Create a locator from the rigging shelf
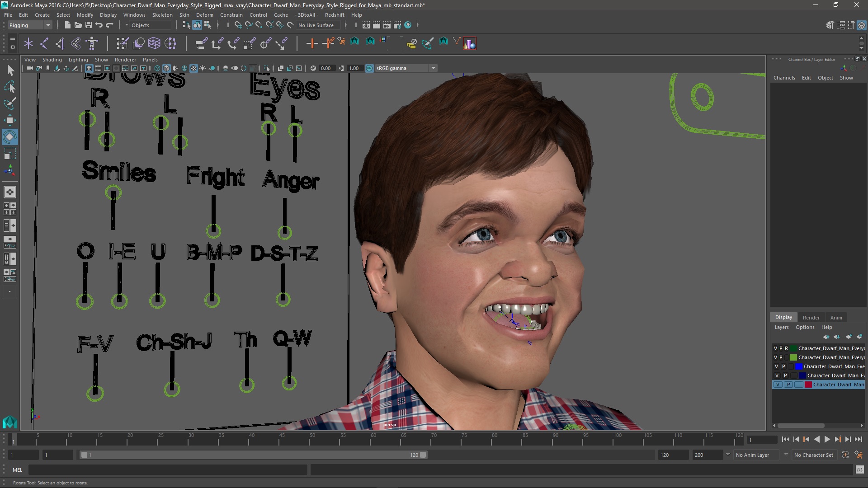 [x=28, y=43]
